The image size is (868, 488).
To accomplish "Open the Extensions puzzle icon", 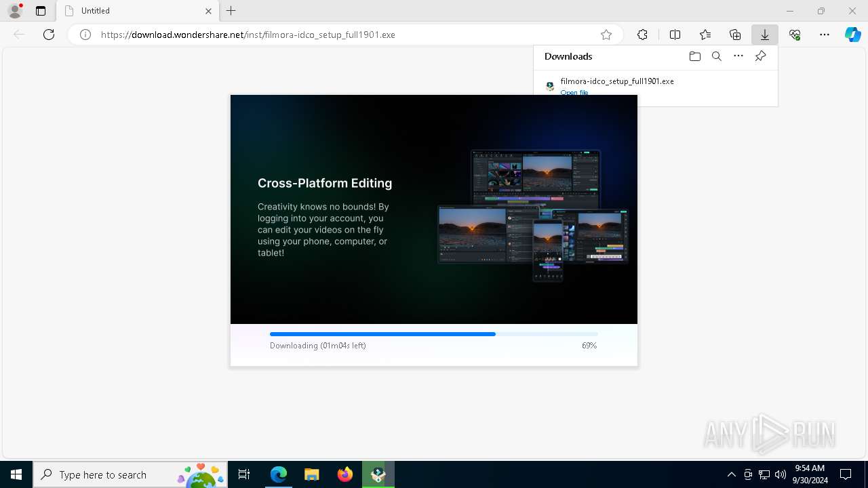I will (642, 35).
